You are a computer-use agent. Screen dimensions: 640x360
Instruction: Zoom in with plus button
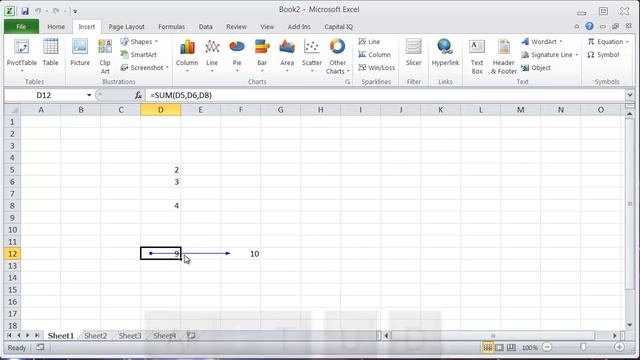coord(619,347)
